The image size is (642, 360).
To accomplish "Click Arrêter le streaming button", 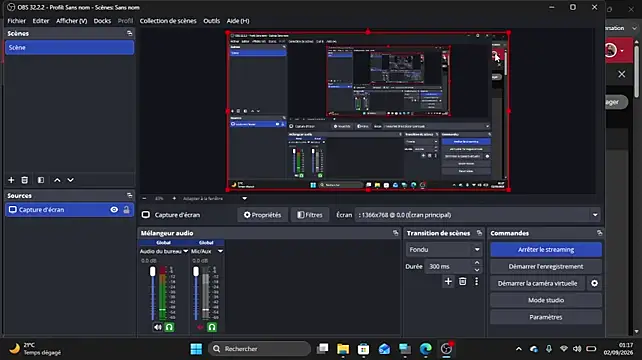I will 546,249.
